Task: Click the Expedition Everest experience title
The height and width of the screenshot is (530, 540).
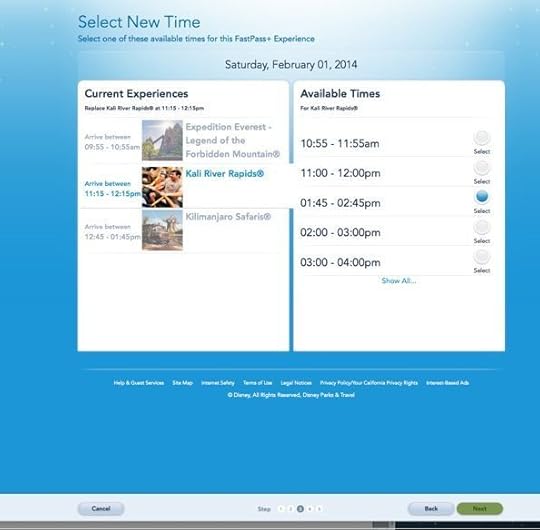Action: (233, 141)
